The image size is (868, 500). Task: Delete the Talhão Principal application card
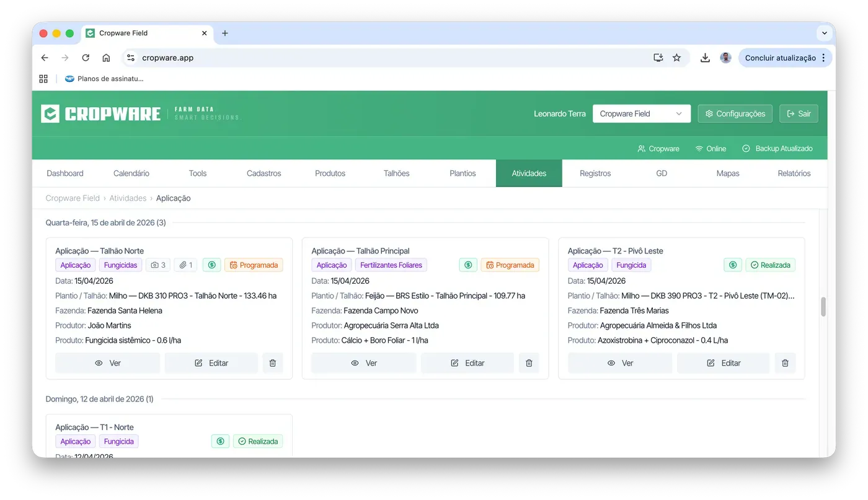click(x=529, y=363)
